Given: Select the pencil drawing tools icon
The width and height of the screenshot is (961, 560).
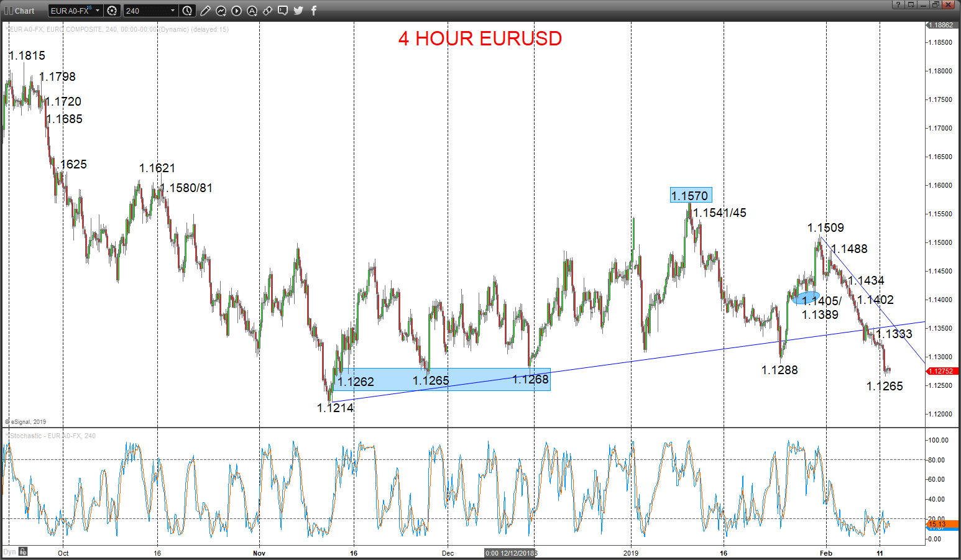Looking at the screenshot, I should 205,11.
